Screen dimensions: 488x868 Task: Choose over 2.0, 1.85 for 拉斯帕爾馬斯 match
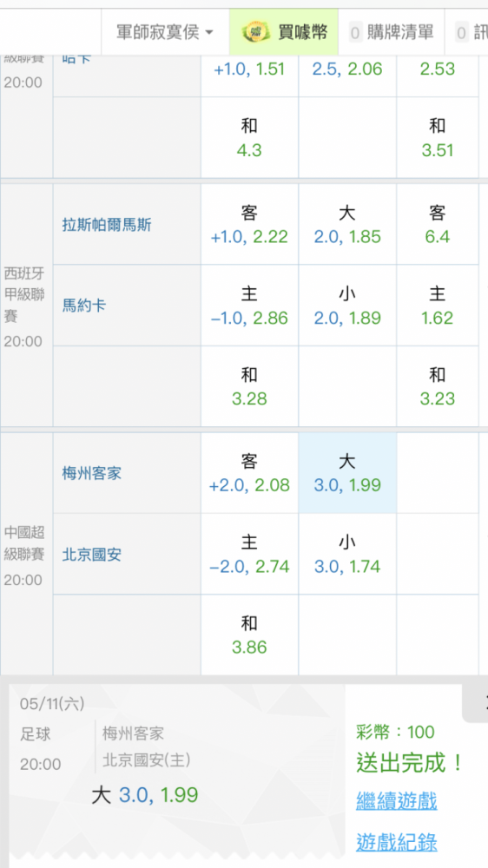347,225
